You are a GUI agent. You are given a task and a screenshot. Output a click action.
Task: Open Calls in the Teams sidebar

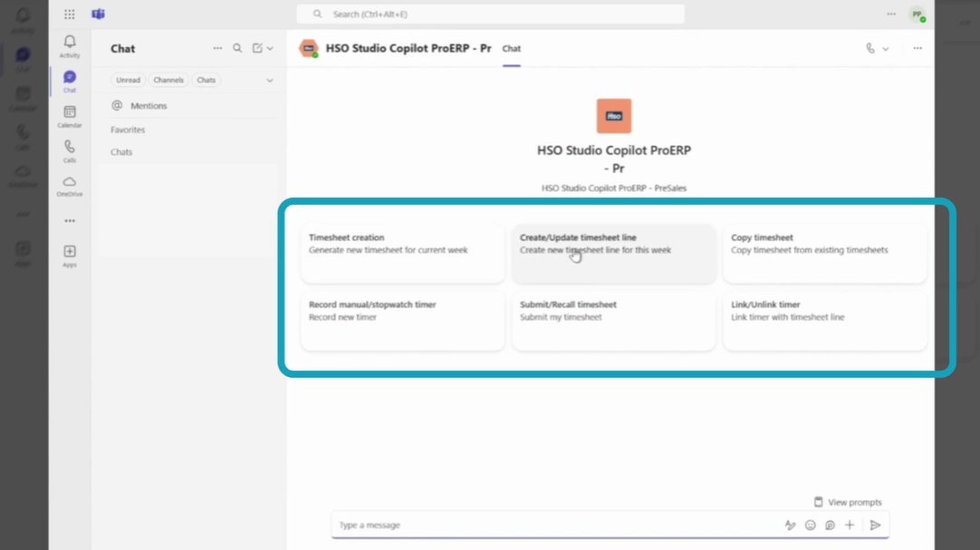click(x=70, y=150)
